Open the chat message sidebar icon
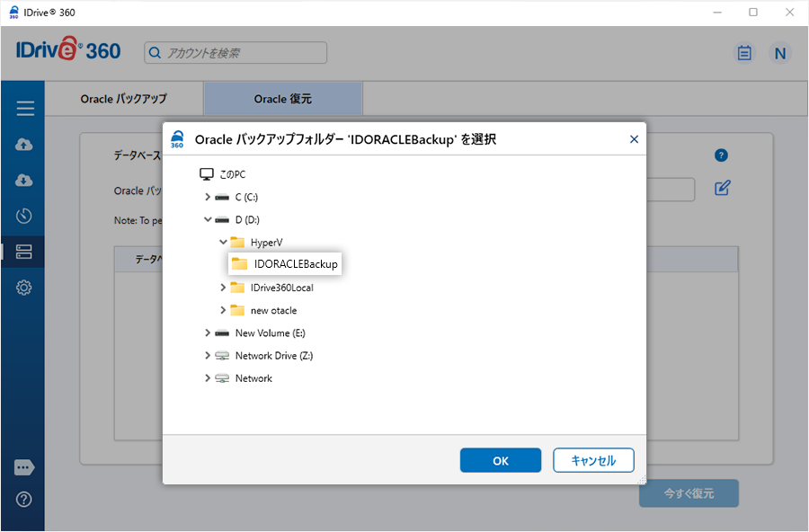 click(24, 468)
